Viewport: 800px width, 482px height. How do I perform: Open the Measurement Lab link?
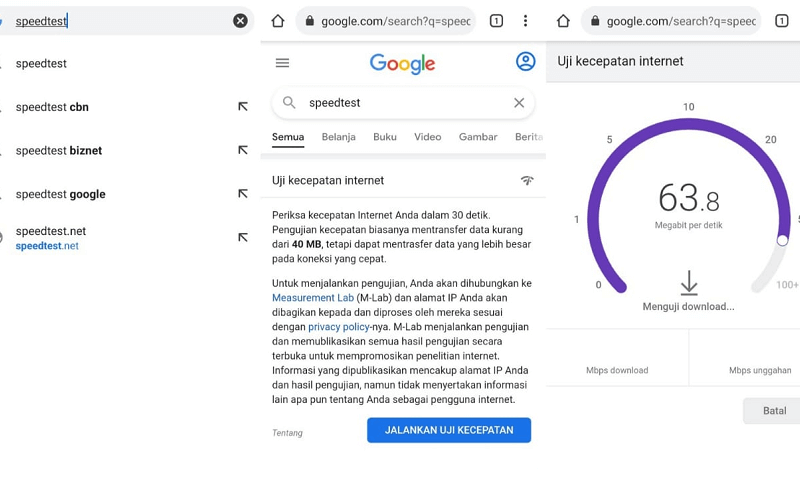point(313,298)
